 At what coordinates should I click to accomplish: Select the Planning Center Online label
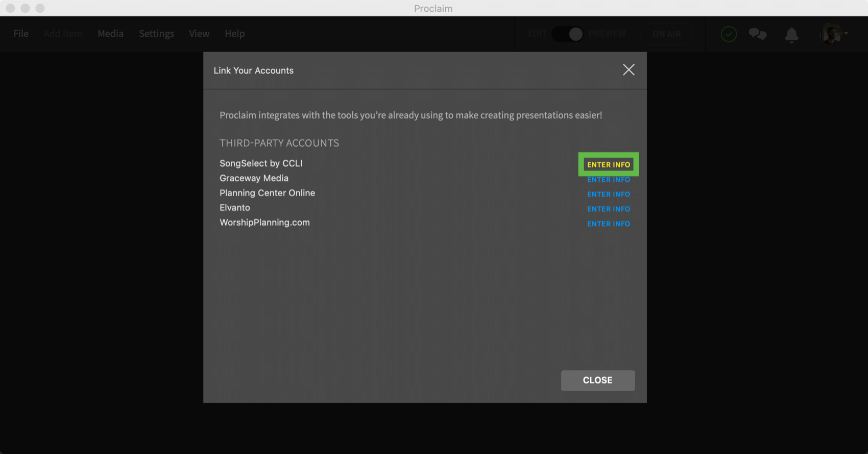[x=267, y=193]
